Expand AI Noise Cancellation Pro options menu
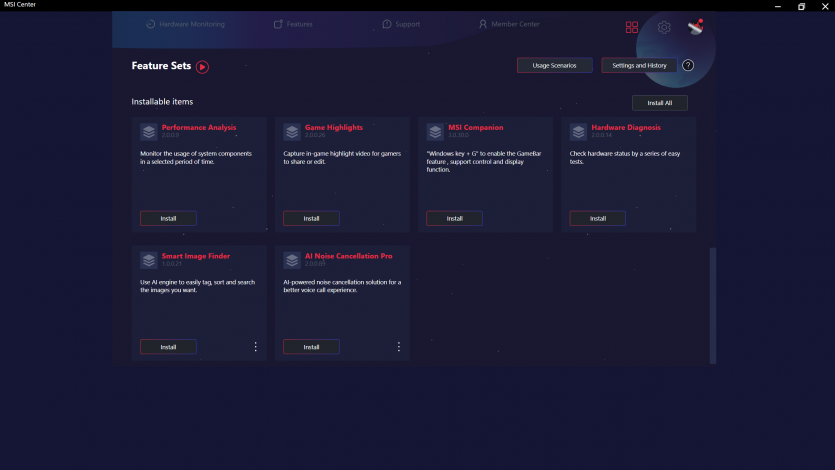This screenshot has width=835, height=470. point(399,347)
